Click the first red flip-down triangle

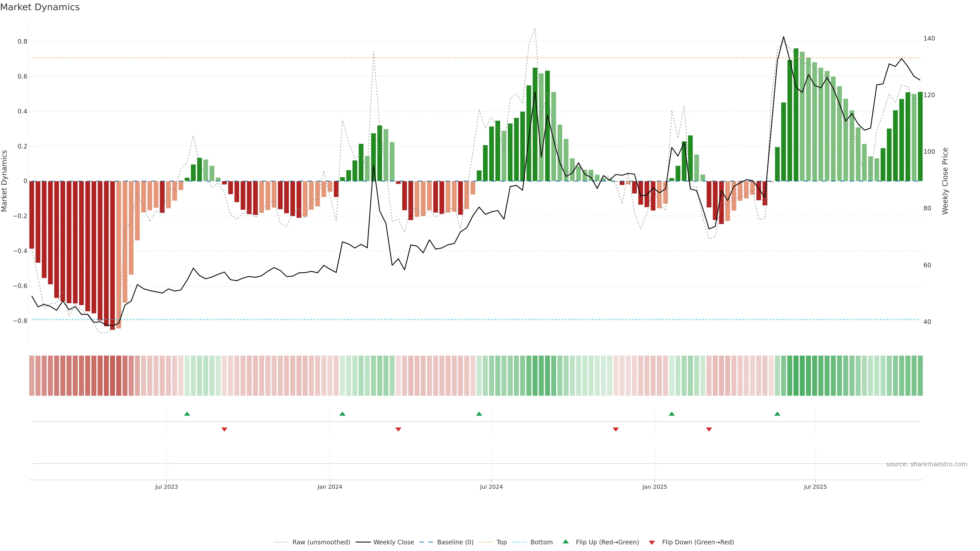click(x=224, y=429)
